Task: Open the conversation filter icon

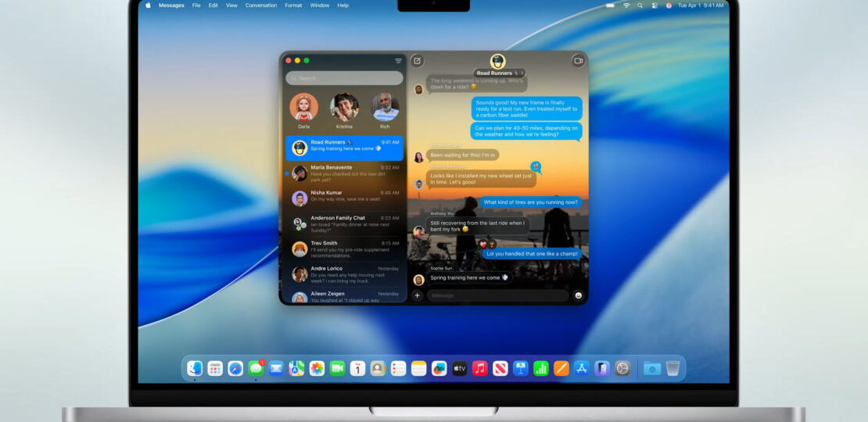Action: pos(398,60)
